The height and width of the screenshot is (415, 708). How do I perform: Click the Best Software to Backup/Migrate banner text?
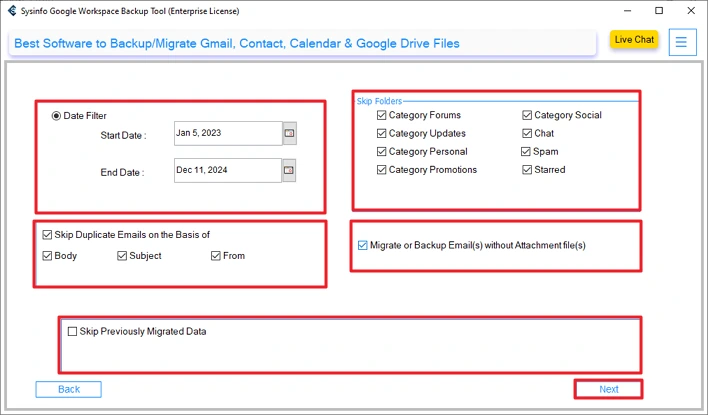(237, 43)
